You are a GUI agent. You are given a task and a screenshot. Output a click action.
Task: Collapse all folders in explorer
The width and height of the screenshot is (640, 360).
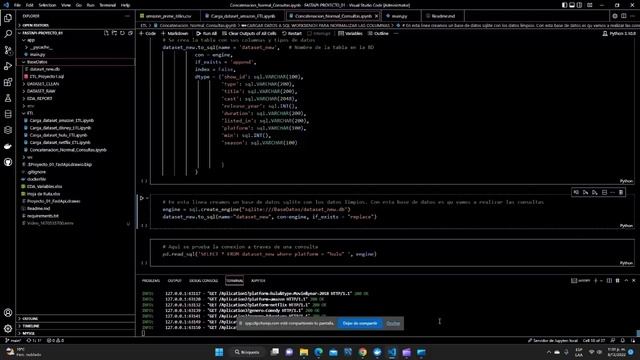(x=130, y=33)
